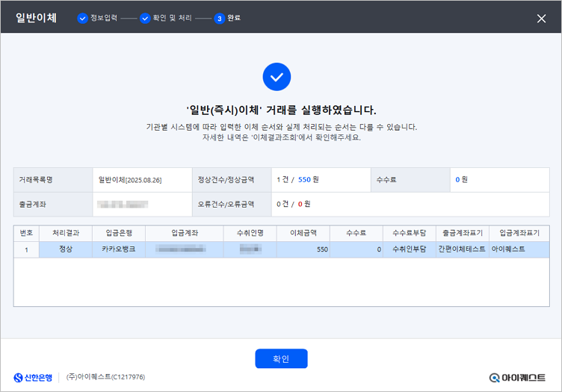This screenshot has width=562, height=392.
Task: Click the step 3 완료 circle icon
Action: click(220, 18)
